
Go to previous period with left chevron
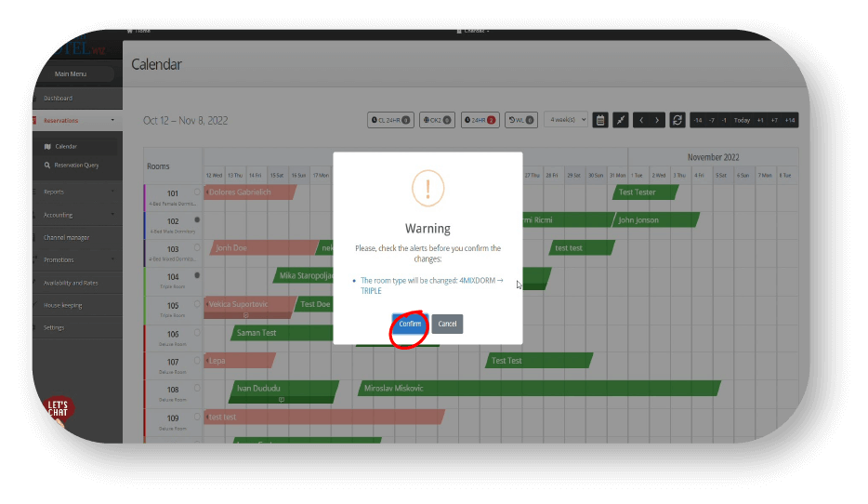click(x=640, y=120)
